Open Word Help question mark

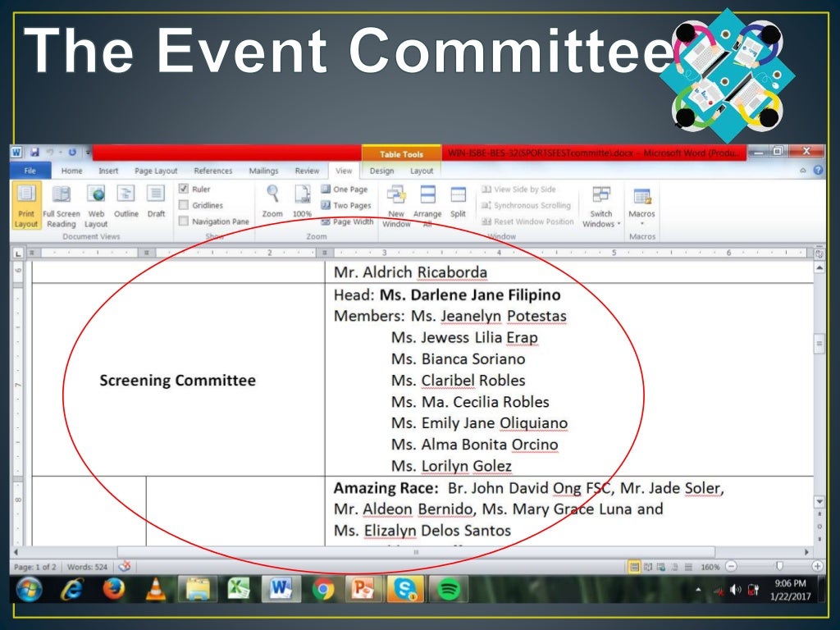coord(818,170)
